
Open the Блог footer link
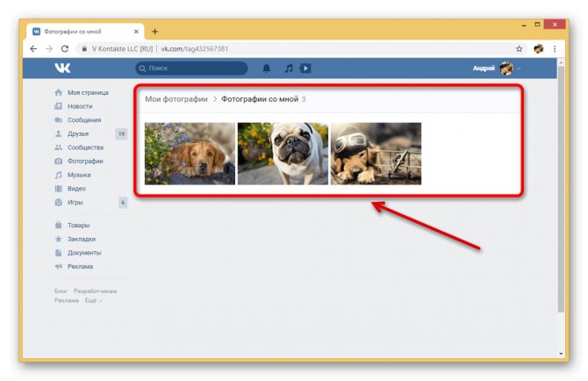coord(61,291)
